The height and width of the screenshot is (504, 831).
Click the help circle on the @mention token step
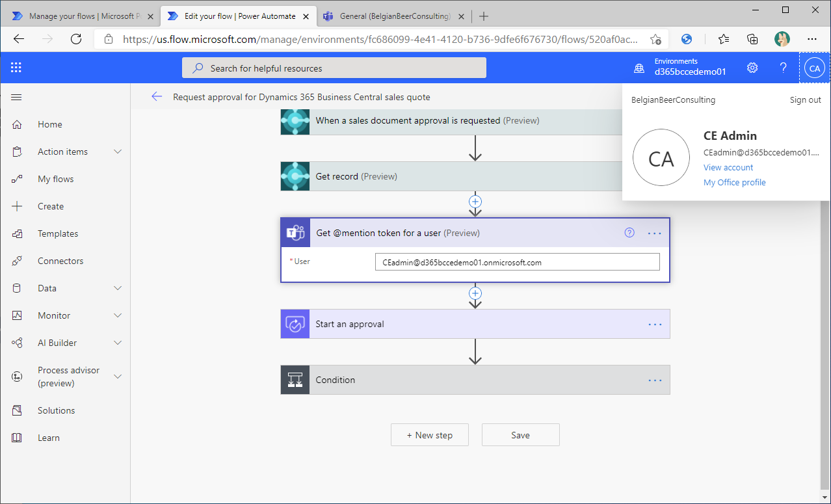click(629, 232)
